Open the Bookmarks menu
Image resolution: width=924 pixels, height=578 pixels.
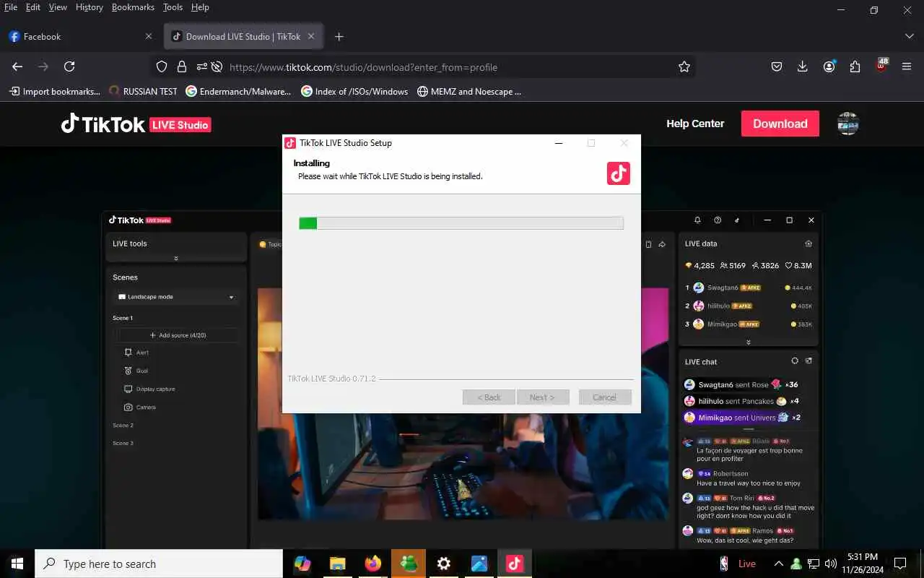[x=133, y=7]
